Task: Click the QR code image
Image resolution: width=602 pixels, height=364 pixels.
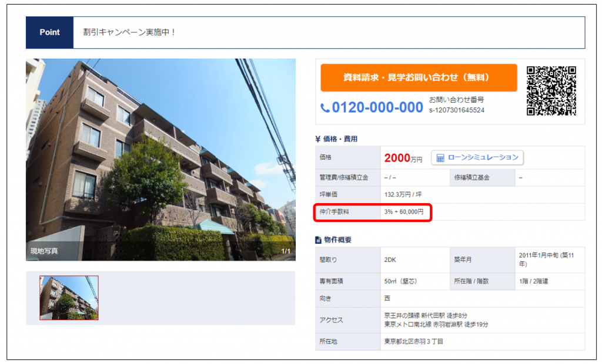Action: pos(551,90)
